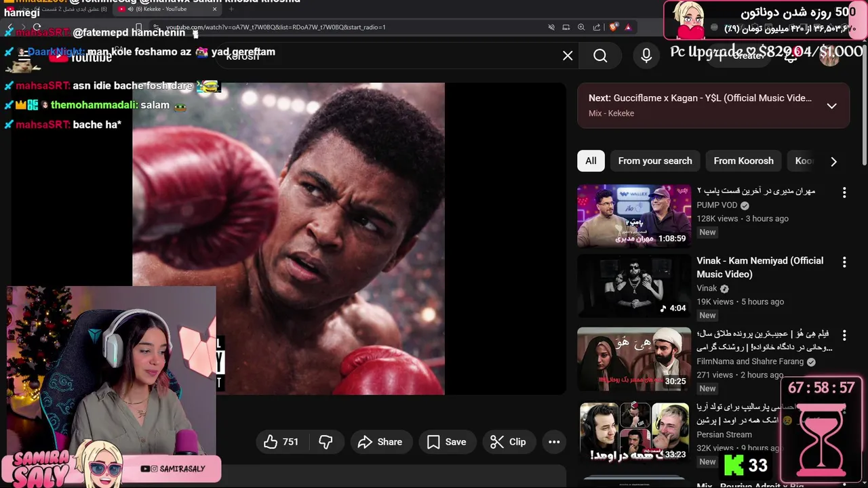Click the crossed-out eye icon in the address bar

(x=551, y=27)
